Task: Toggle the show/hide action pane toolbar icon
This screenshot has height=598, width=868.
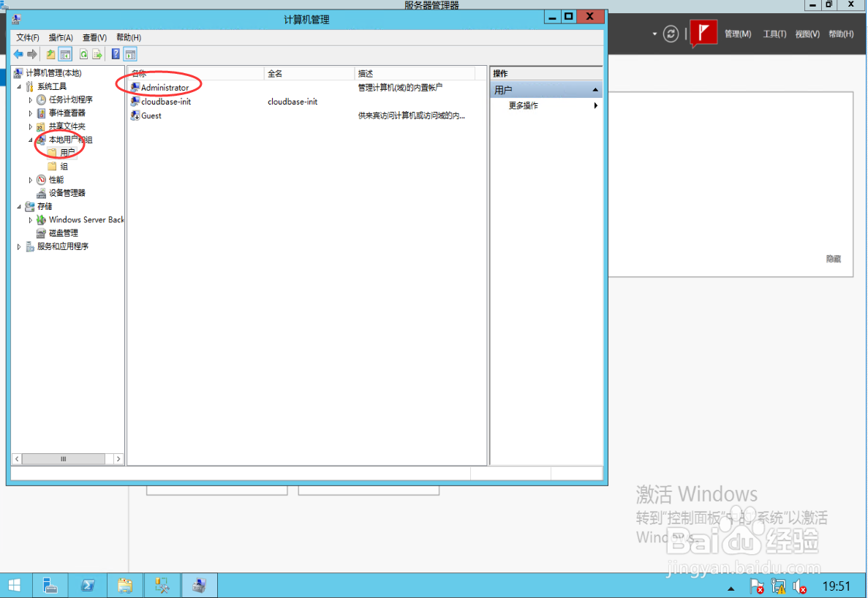Action: (130, 54)
